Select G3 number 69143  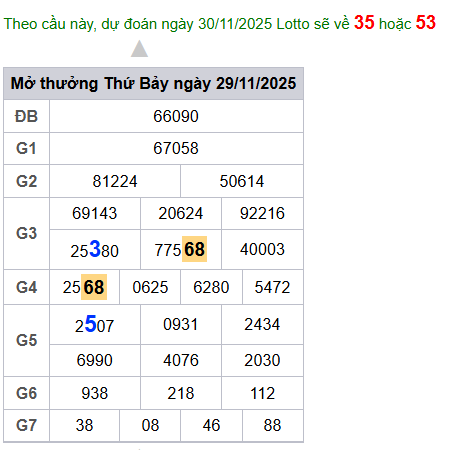[95, 213]
